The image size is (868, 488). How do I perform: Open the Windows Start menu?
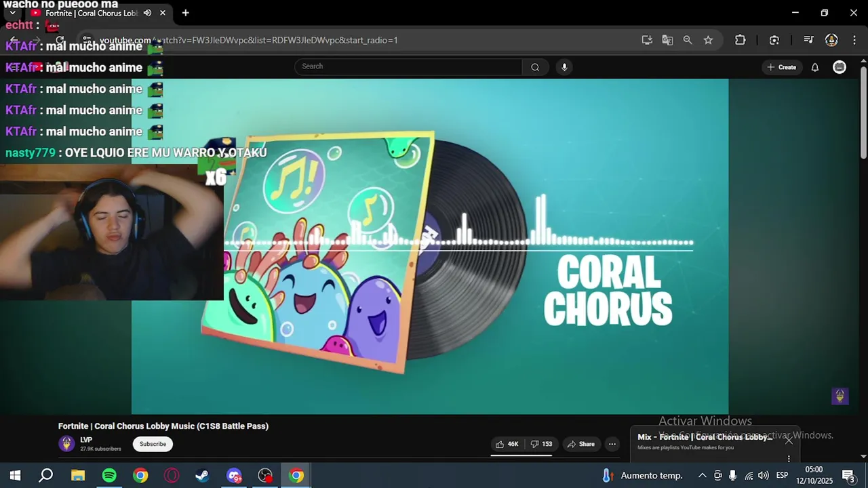(x=15, y=476)
